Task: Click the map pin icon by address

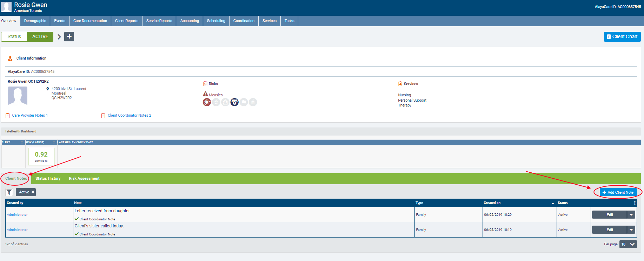Action: pos(48,89)
